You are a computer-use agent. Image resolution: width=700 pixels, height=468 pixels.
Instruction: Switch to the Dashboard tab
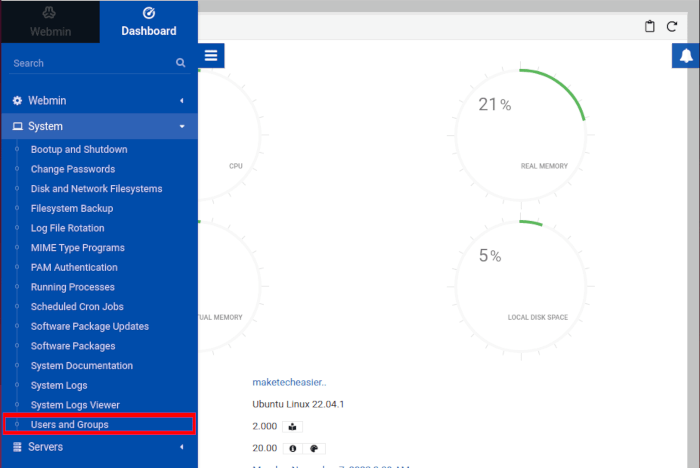coord(149,22)
